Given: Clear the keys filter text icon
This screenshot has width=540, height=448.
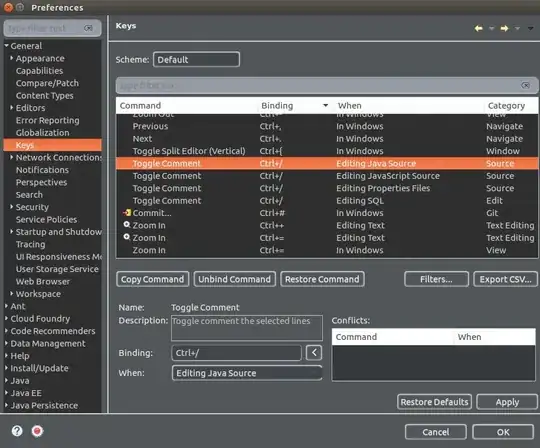Looking at the screenshot, I should point(525,85).
